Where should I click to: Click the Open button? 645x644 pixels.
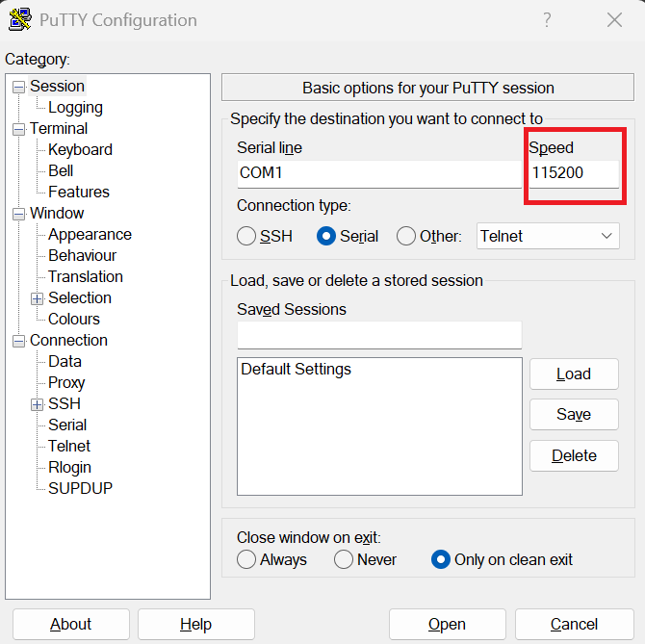click(447, 625)
